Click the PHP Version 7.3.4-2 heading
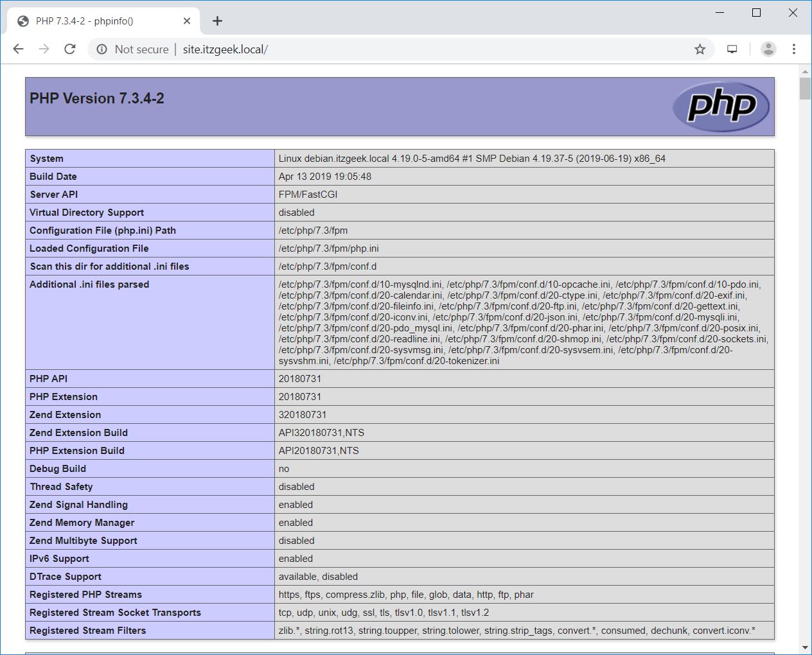Viewport: 812px width, 655px height. coord(97,98)
